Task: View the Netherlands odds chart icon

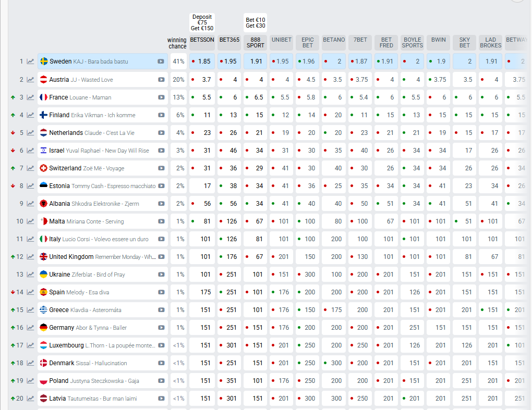Action: (x=31, y=133)
